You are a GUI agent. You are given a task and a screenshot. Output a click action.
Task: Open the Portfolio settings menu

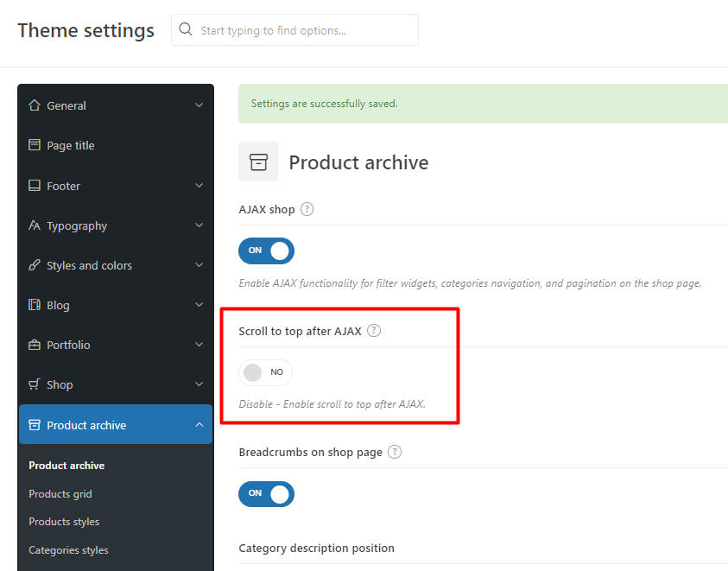click(x=116, y=345)
